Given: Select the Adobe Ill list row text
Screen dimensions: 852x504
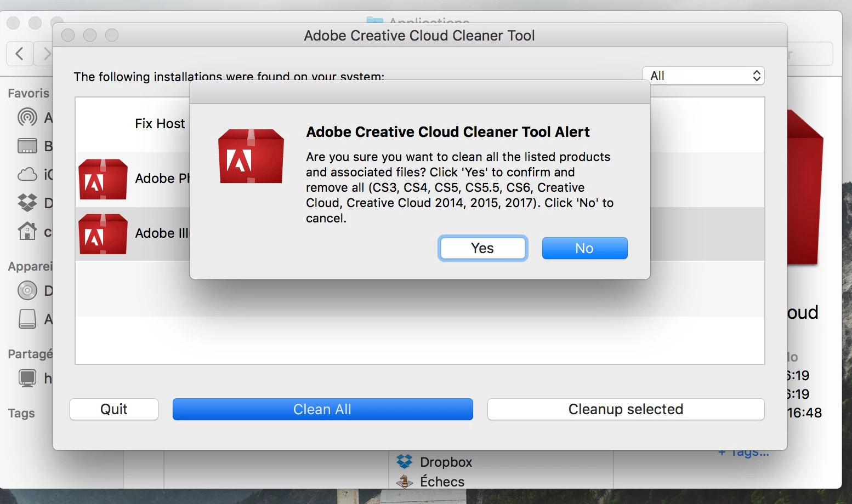Looking at the screenshot, I should pos(162,233).
